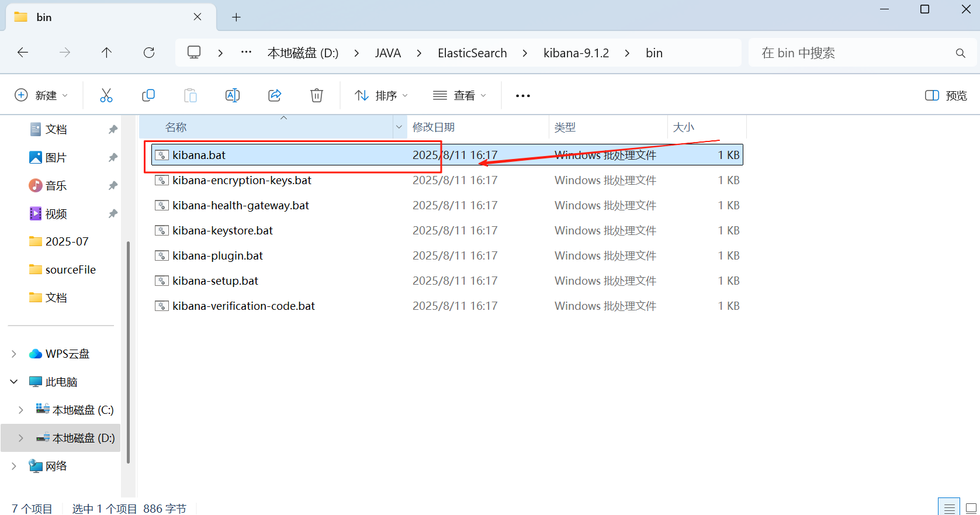Navigate to kibana-9.1.2 breadcrumb
980x515 pixels.
[576, 53]
